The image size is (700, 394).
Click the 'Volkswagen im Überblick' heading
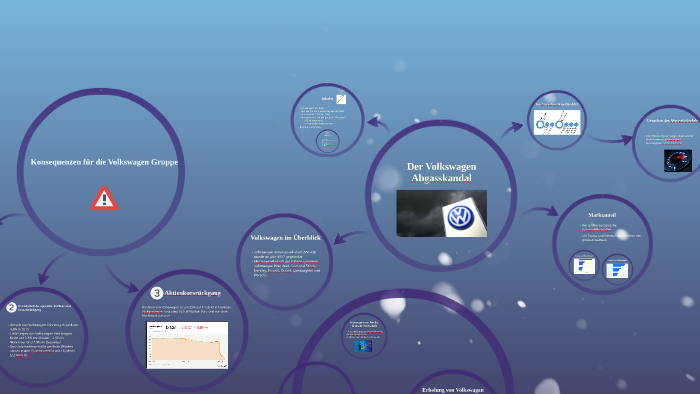click(285, 238)
